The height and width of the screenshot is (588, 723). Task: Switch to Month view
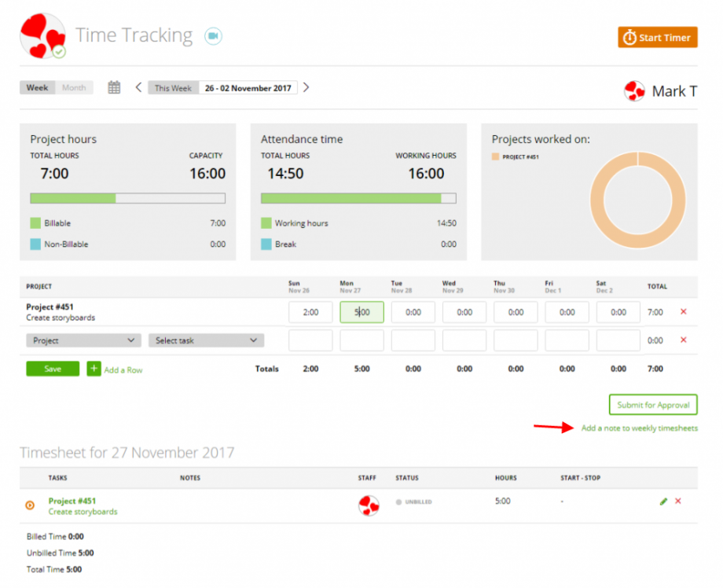(74, 87)
